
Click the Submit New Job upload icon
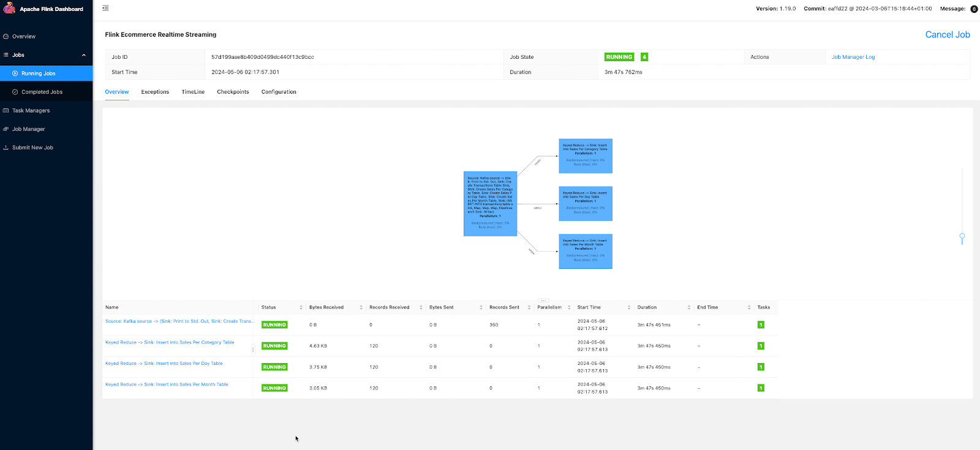6,148
